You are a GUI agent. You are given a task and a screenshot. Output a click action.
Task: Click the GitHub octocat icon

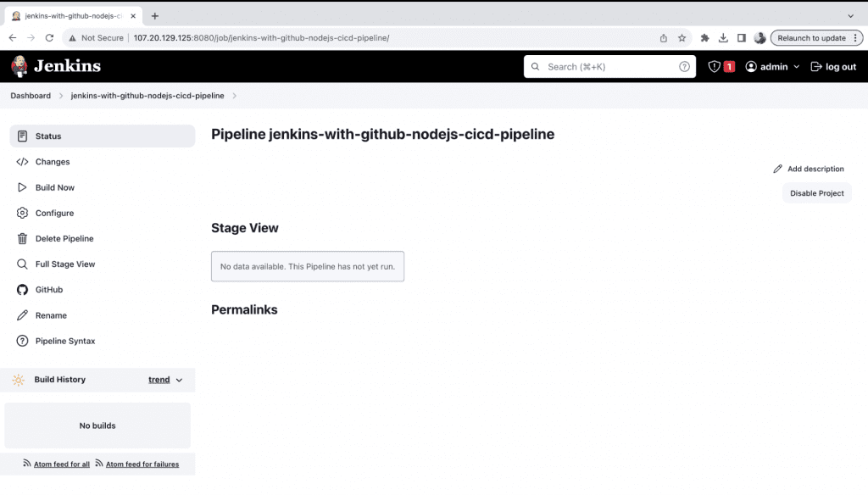[x=22, y=290]
